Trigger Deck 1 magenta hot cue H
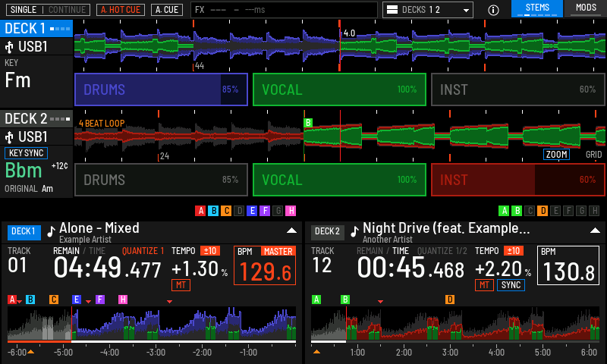This screenshot has height=364, width=607. point(291,211)
